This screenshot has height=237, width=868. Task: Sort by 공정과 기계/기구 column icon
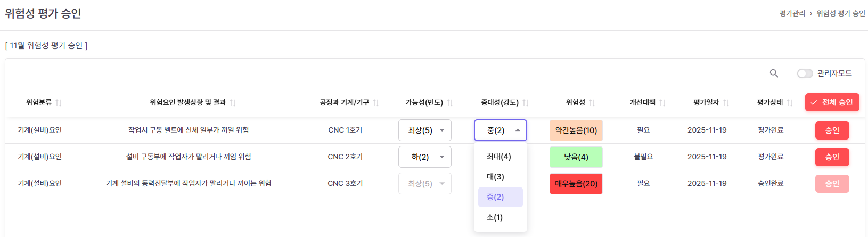376,103
